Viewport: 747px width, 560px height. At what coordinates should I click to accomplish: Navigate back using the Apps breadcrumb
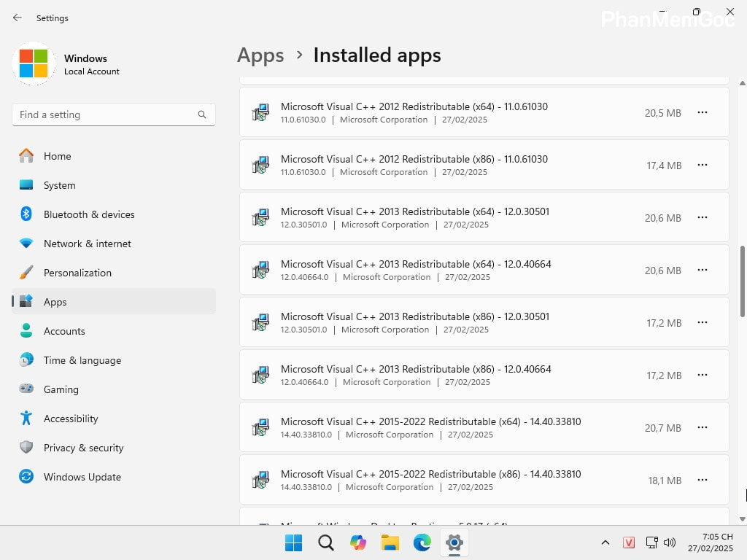tap(260, 55)
